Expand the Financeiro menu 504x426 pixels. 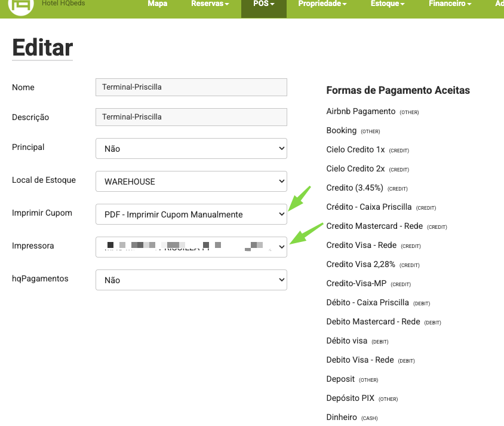coord(450,4)
